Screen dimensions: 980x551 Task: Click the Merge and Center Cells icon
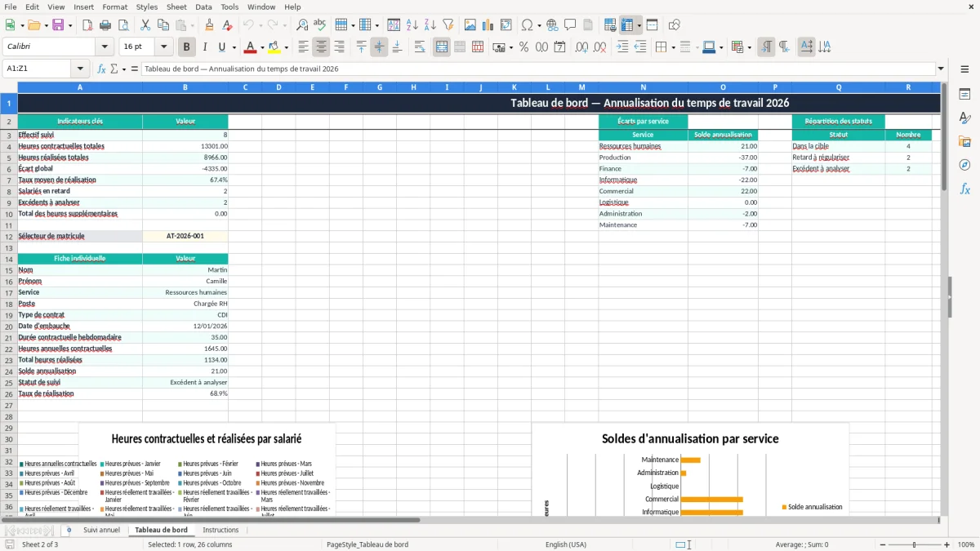click(x=442, y=47)
